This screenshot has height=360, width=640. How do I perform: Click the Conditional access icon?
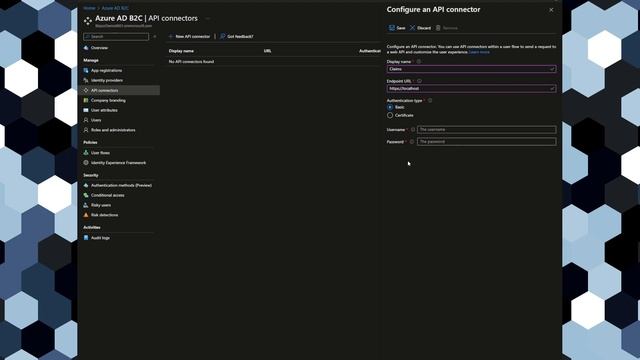pos(86,195)
